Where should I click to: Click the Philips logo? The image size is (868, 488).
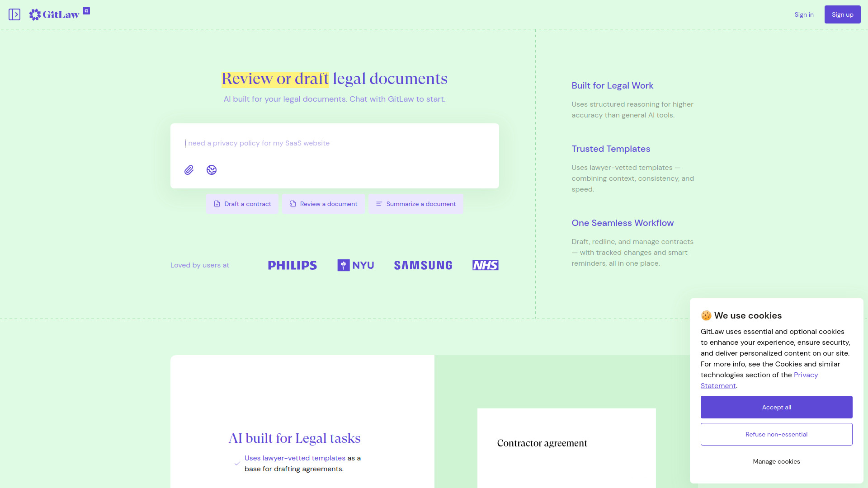292,265
